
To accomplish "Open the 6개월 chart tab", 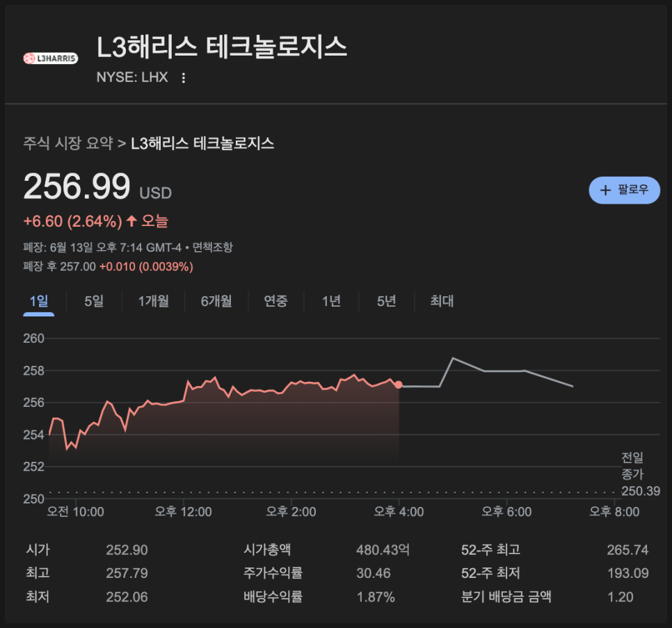I will point(216,301).
